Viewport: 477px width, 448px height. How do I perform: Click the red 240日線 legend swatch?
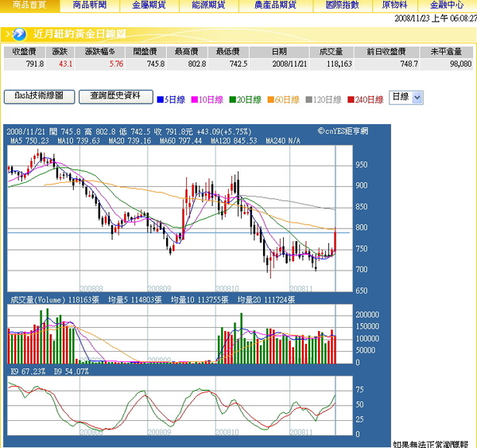click(351, 99)
